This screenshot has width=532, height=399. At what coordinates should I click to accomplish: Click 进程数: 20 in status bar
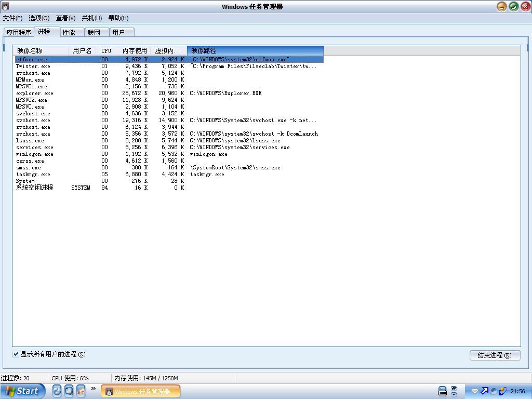click(15, 378)
